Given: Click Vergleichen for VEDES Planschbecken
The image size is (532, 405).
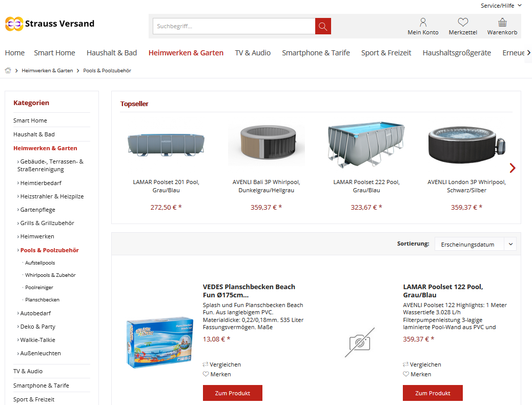Looking at the screenshot, I should (222, 364).
